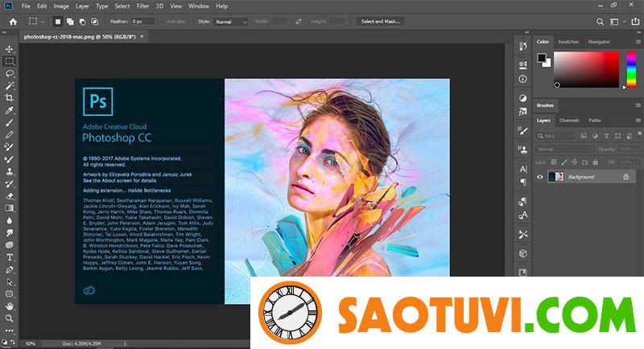Viewport: 644px width, 349px height.
Task: Click the Home icon in options bar
Action: pyautogui.click(x=13, y=22)
